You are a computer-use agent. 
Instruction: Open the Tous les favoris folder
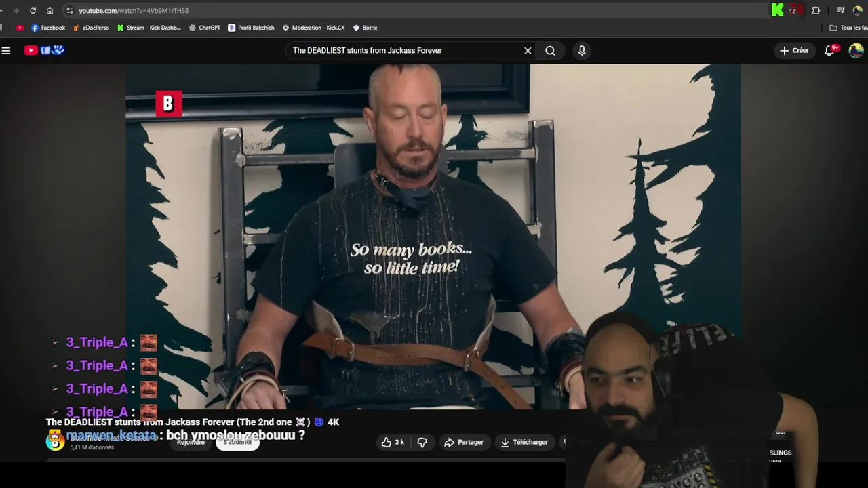tap(849, 28)
